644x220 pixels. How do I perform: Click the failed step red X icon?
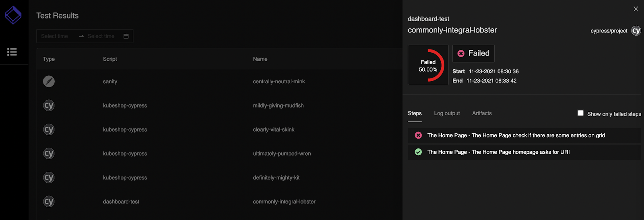click(418, 136)
